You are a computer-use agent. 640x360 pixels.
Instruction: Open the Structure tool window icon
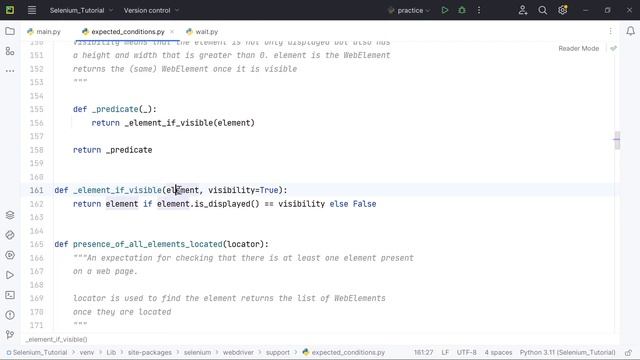pos(10,51)
